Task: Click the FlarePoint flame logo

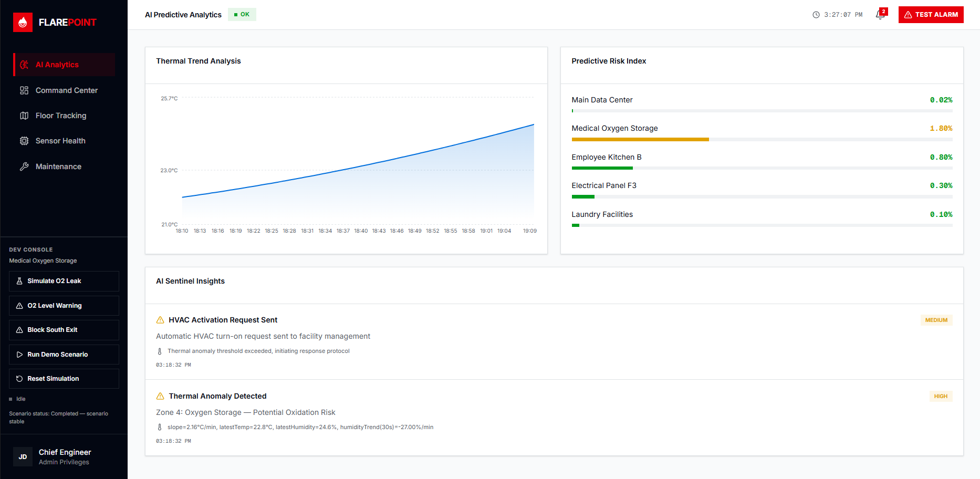Action: pyautogui.click(x=23, y=22)
